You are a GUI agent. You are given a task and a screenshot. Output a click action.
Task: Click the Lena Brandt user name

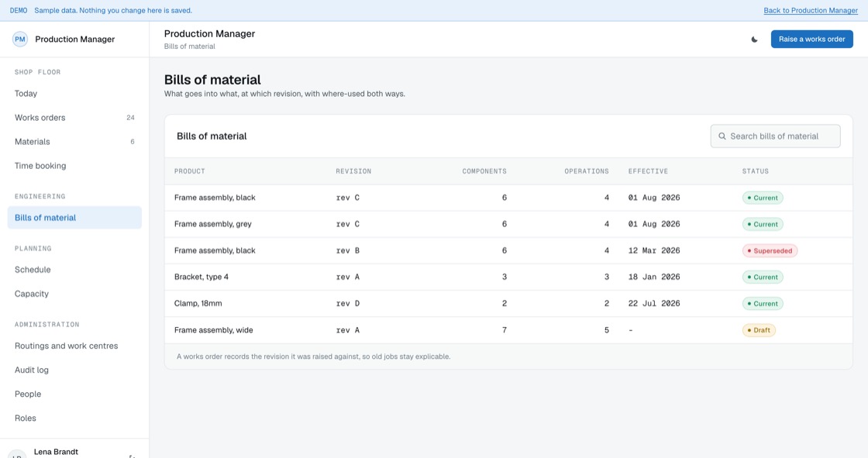tap(56, 452)
